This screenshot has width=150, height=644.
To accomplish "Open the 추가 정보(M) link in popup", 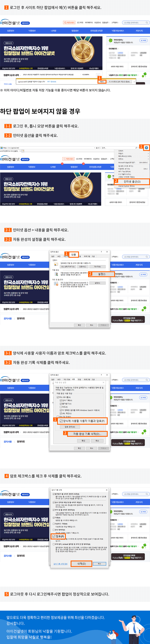I will [52, 82].
